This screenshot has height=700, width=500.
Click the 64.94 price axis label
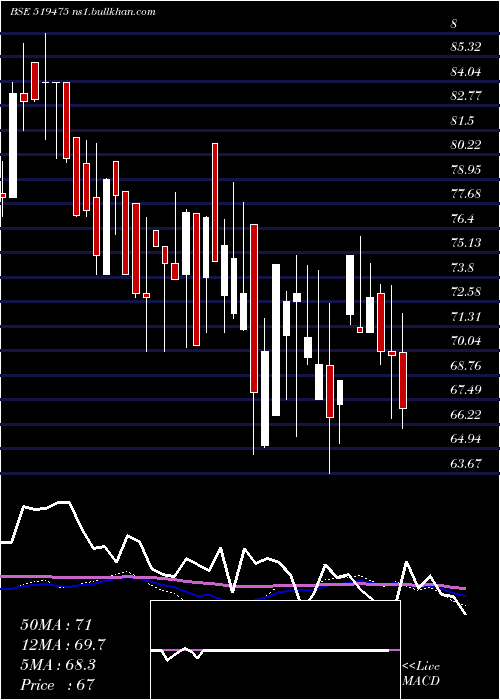[466, 438]
